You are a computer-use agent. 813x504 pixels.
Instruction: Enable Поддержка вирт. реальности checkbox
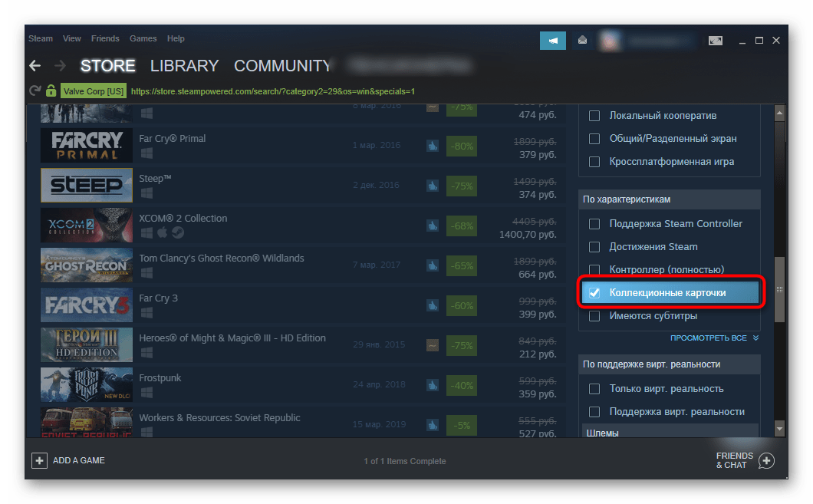[x=594, y=412]
